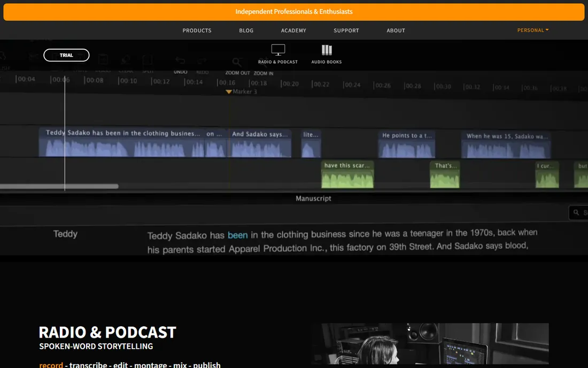
Task: Open the Products menu item
Action: (x=197, y=30)
